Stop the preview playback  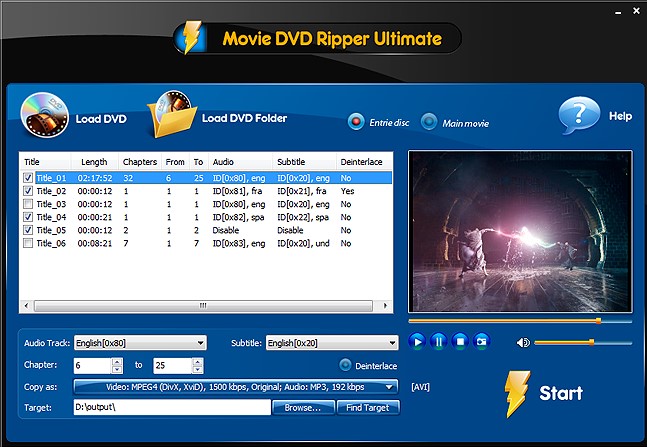[460, 342]
